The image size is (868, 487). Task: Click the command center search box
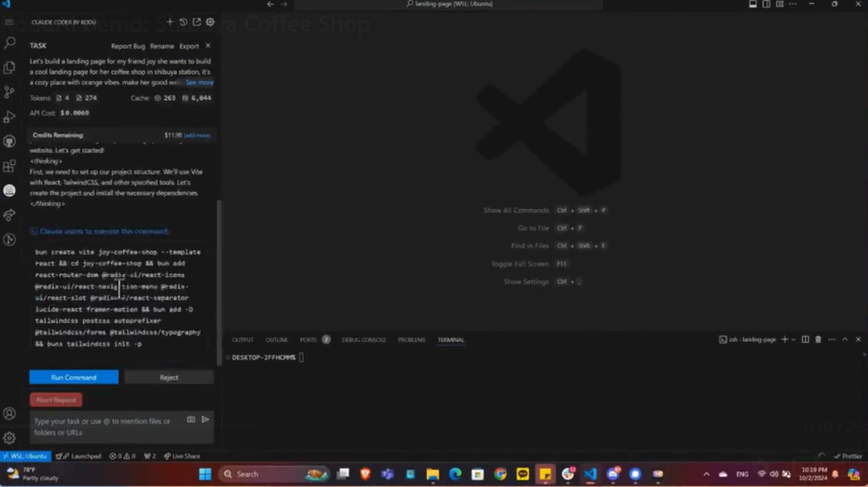click(x=449, y=3)
